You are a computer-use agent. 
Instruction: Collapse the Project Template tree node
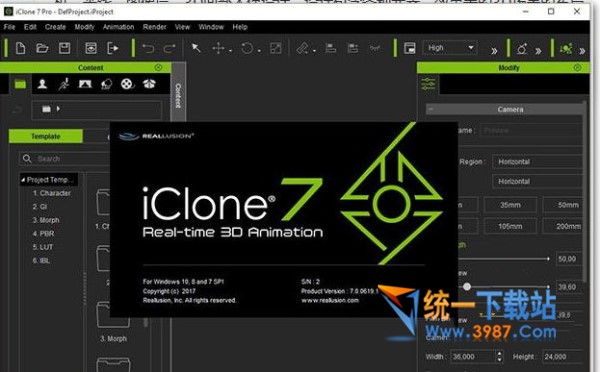(23, 179)
